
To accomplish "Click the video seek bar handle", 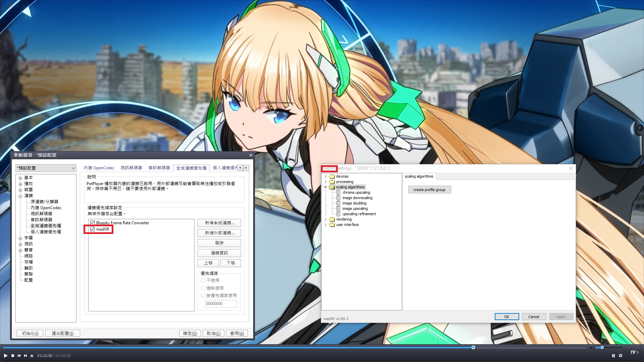I will [473, 348].
